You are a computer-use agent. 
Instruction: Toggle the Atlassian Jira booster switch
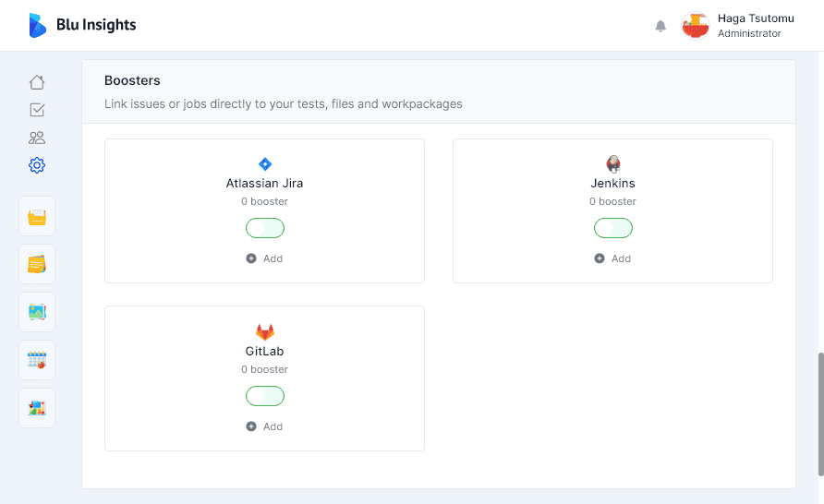point(265,228)
